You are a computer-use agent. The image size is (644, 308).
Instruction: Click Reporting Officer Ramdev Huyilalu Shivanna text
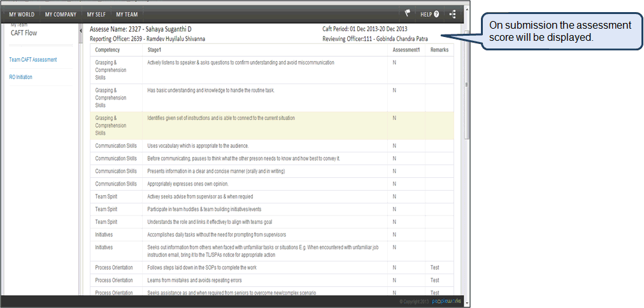click(147, 39)
